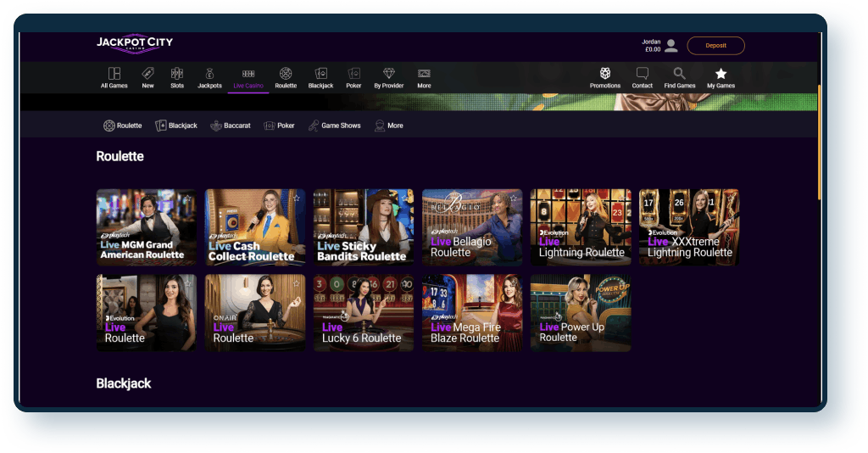Open the Promotions gift icon
868x453 pixels.
[605, 74]
